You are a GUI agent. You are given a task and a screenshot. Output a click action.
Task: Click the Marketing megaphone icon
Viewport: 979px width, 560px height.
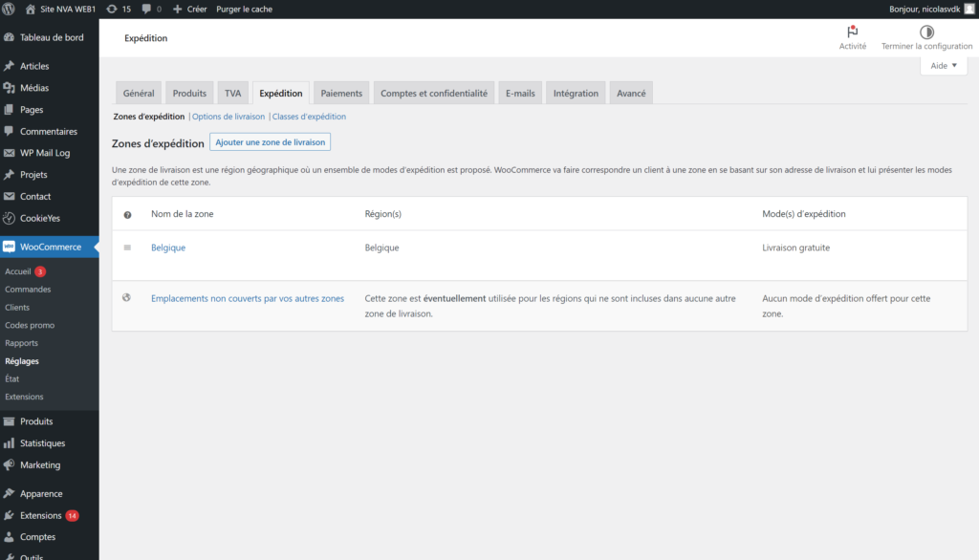pos(9,465)
